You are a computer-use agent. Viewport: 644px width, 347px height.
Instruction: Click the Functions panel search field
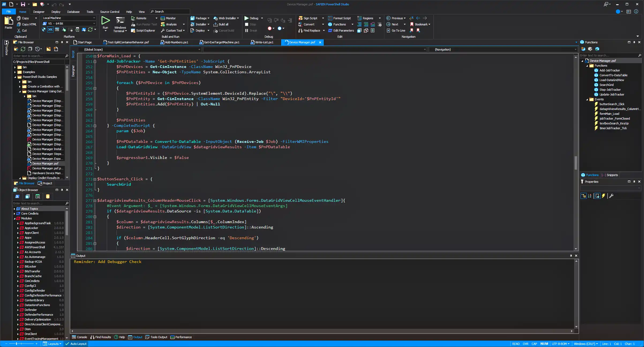coord(608,55)
